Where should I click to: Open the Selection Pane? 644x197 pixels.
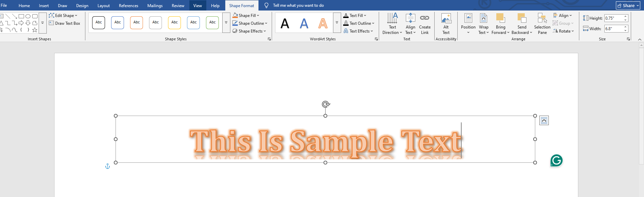pyautogui.click(x=542, y=23)
